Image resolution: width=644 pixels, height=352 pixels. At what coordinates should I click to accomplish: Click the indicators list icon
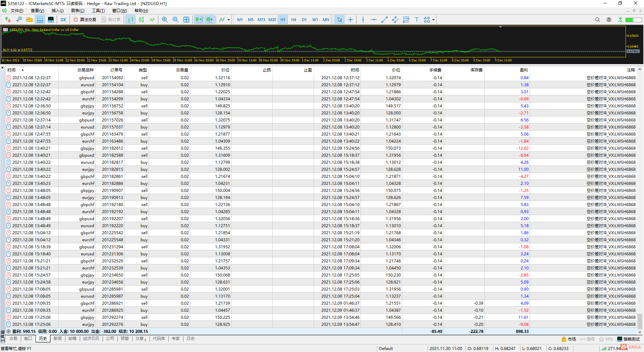[x=222, y=20]
